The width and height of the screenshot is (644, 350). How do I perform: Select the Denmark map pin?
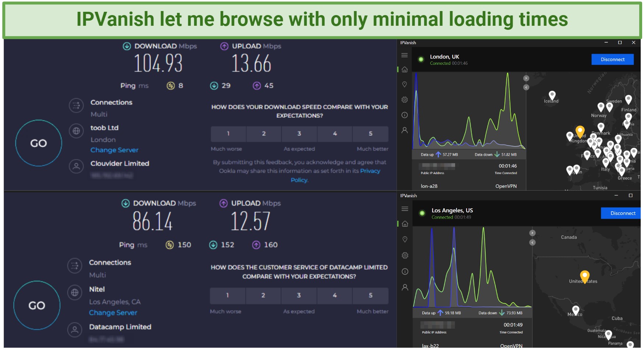pyautogui.click(x=601, y=127)
